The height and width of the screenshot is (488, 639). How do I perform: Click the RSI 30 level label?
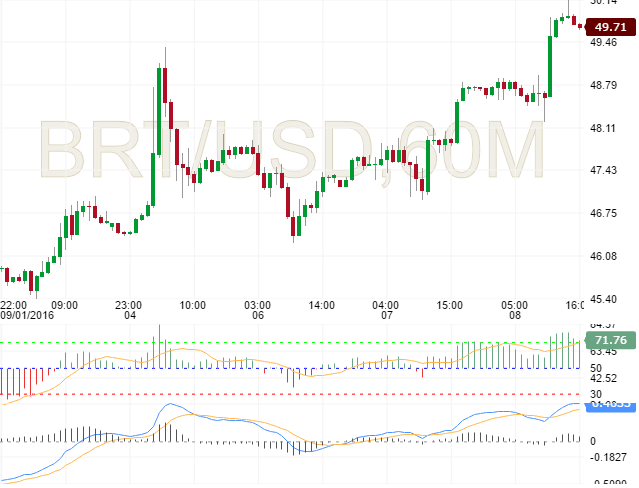coord(596,394)
